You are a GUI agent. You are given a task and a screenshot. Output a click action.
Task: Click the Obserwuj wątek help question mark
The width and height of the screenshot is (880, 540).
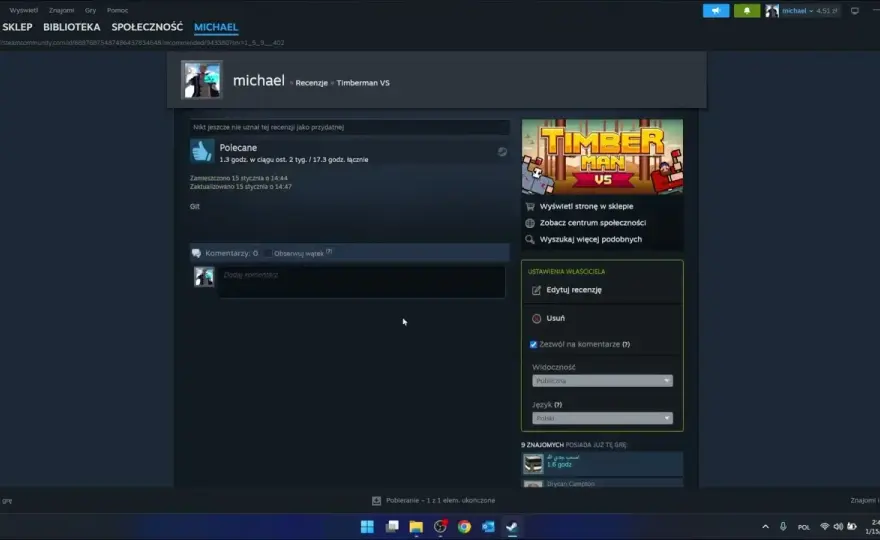pyautogui.click(x=329, y=251)
